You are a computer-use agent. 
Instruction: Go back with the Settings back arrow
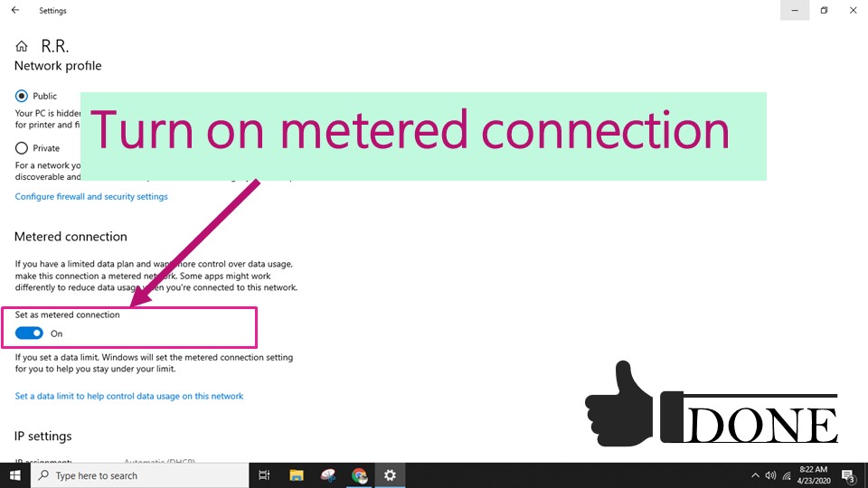coord(15,10)
